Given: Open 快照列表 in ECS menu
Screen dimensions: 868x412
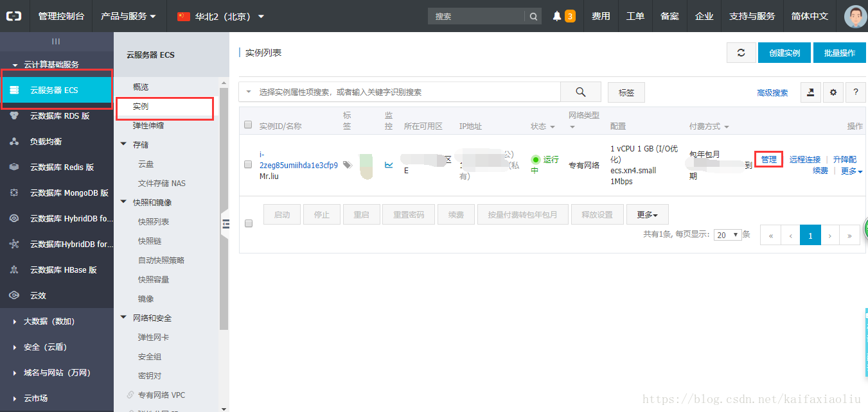Looking at the screenshot, I should pos(154,221).
